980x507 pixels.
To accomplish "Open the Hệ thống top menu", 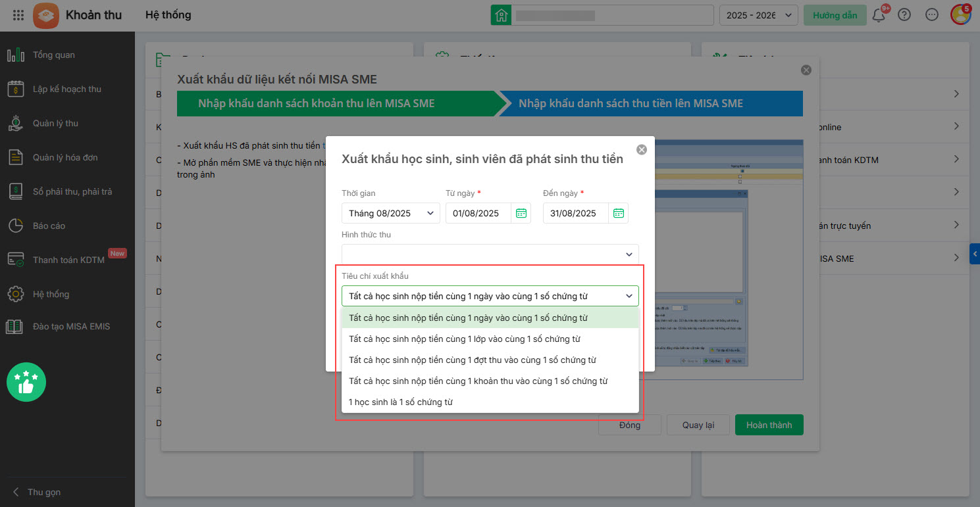I will pos(168,15).
